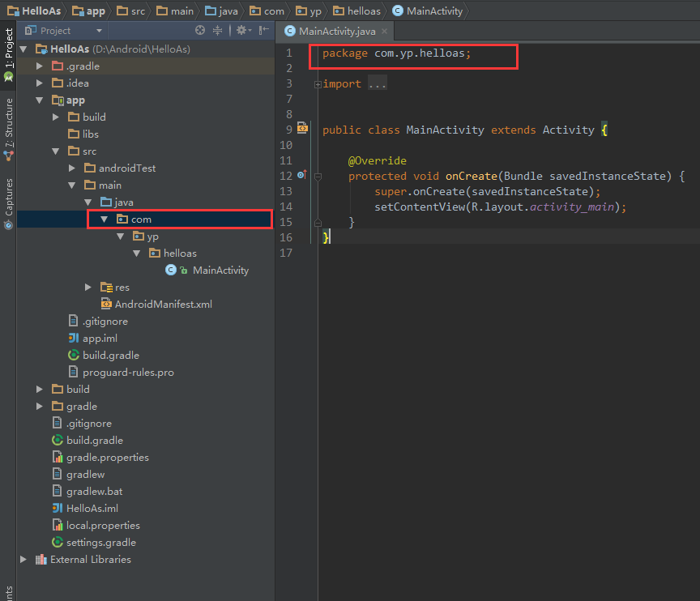Expand the folded import block
700x601 pixels.
click(318, 84)
